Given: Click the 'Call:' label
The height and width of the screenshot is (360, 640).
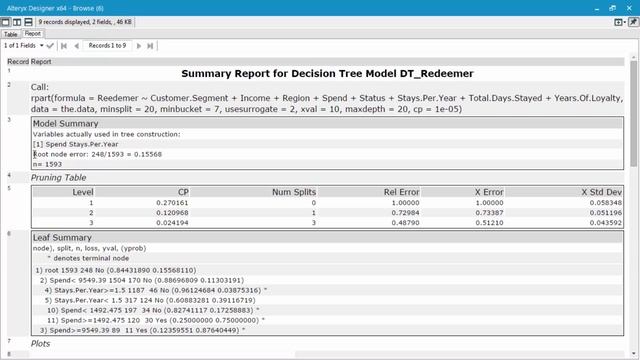Looking at the screenshot, I should click(40, 87).
